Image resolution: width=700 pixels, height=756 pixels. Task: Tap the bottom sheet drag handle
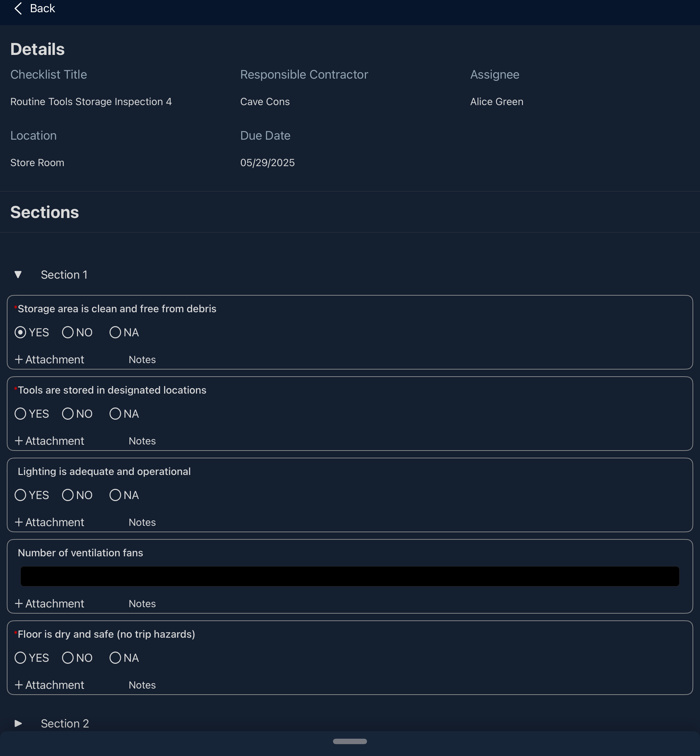click(350, 741)
